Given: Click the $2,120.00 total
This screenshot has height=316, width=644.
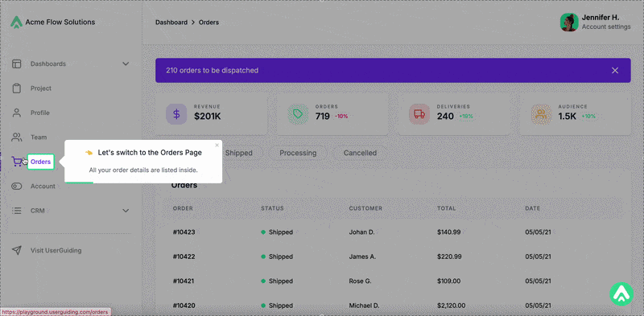Looking at the screenshot, I should point(452,306).
